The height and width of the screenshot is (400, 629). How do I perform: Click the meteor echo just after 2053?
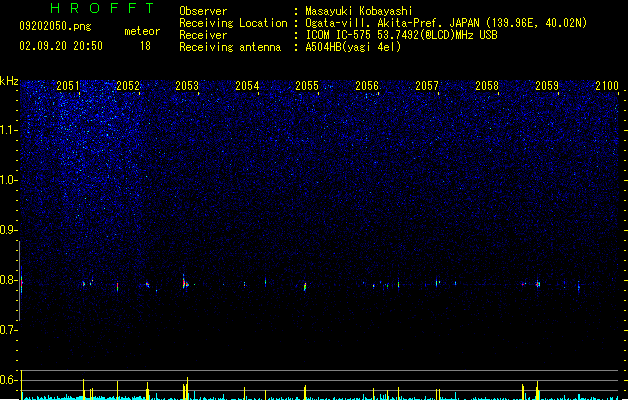coord(185,282)
